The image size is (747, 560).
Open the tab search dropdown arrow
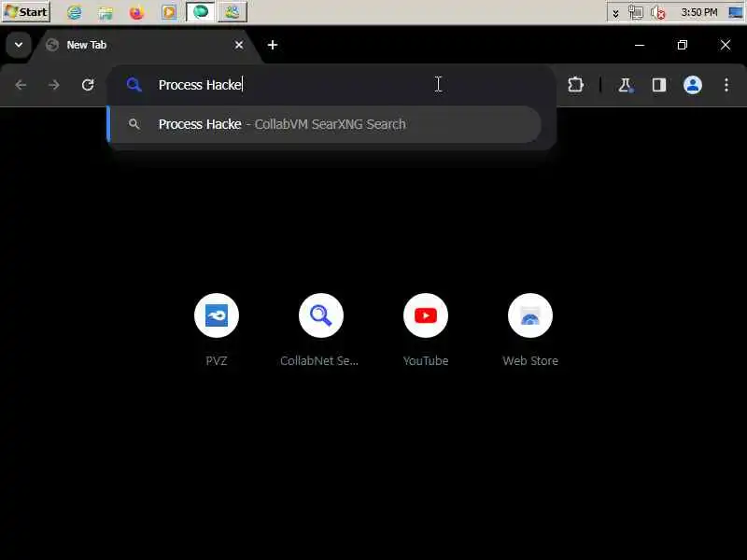[x=19, y=45]
